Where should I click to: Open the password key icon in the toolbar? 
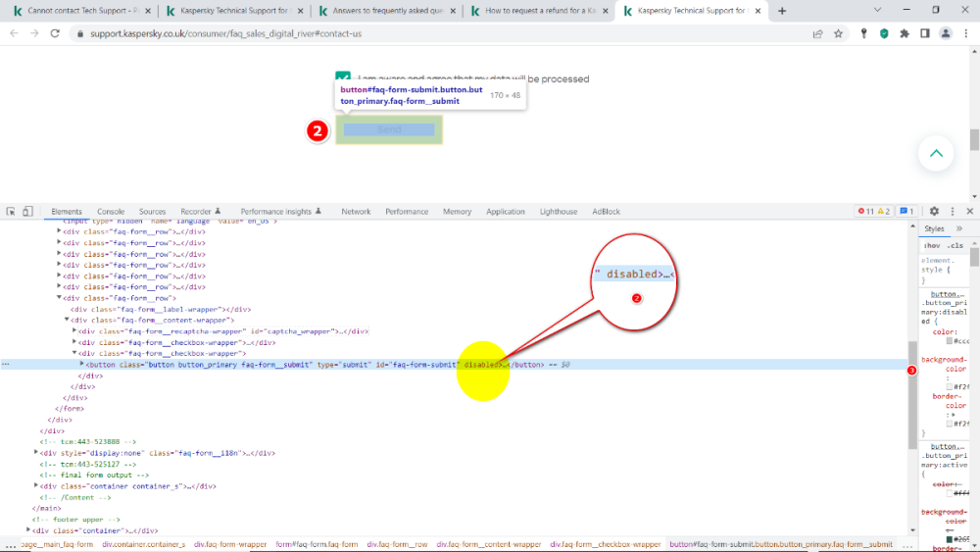[x=863, y=33]
